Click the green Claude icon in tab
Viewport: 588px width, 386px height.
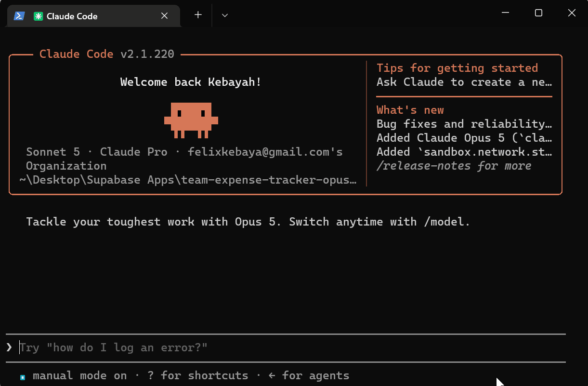point(38,16)
